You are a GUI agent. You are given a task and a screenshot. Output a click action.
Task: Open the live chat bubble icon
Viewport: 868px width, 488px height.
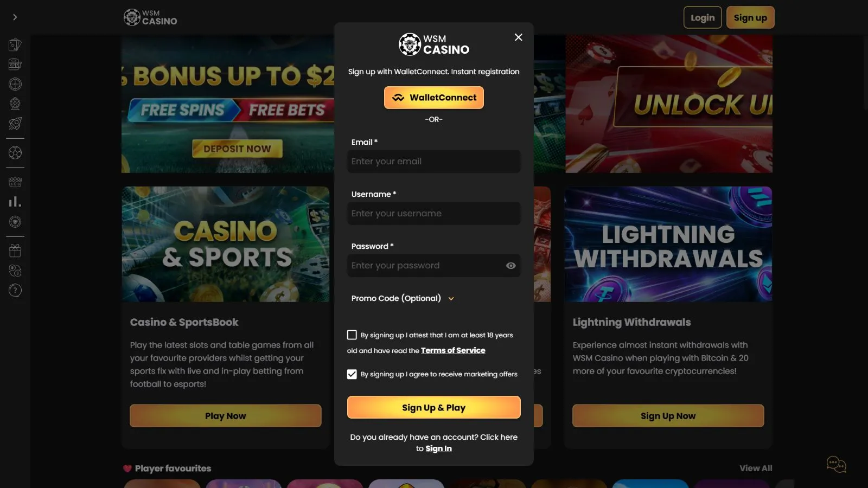point(836,464)
